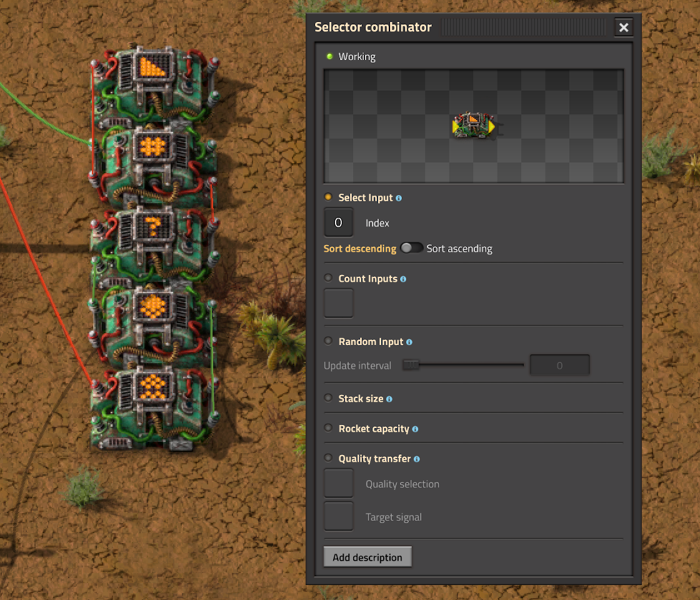Open the Target signal slot
Viewport: 700px width, 600px height.
[x=338, y=516]
